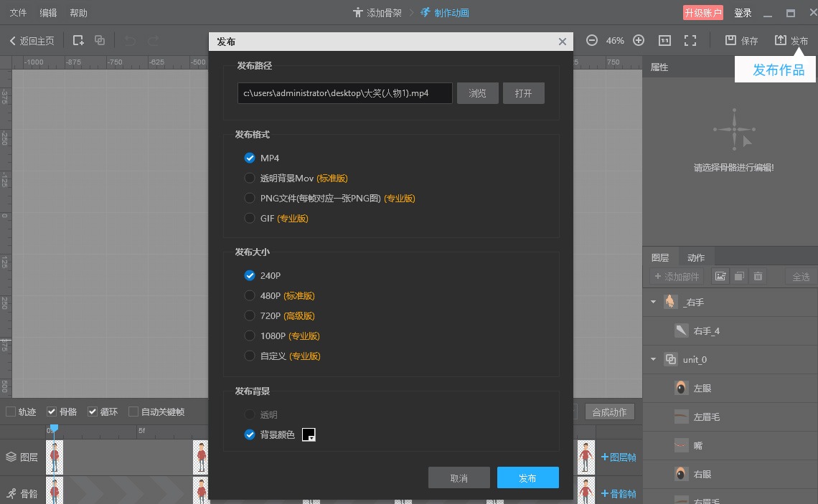Click the zoom in plus icon

(639, 40)
